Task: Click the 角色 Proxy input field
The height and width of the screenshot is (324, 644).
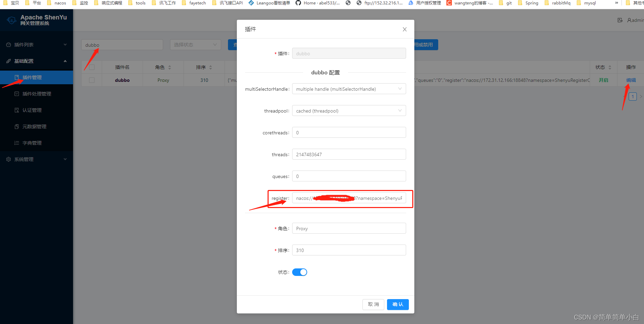Action: [x=349, y=229]
